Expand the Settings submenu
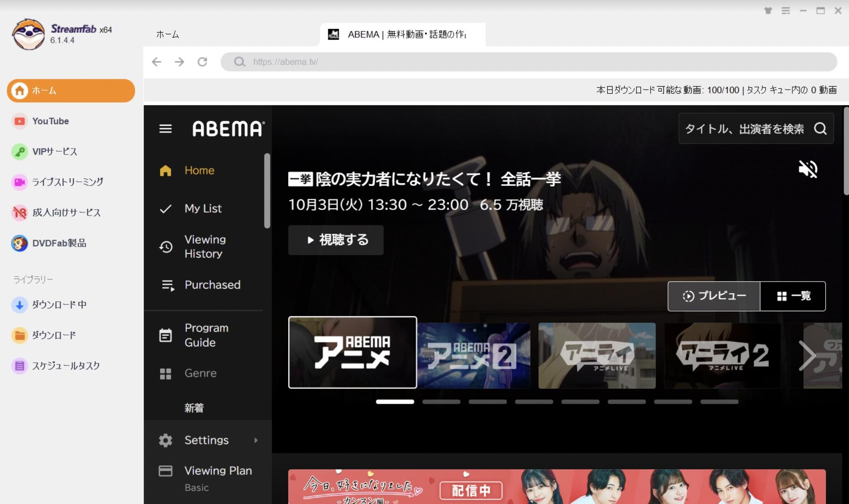Screen dimensions: 849x504 208,440
